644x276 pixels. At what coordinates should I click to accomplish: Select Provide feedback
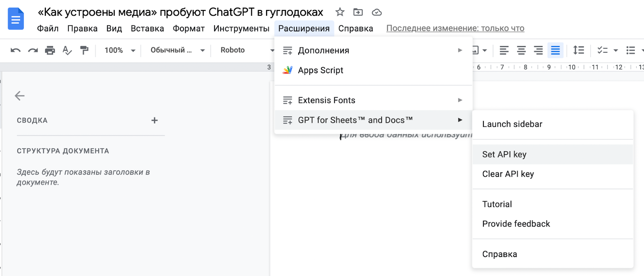point(553,224)
